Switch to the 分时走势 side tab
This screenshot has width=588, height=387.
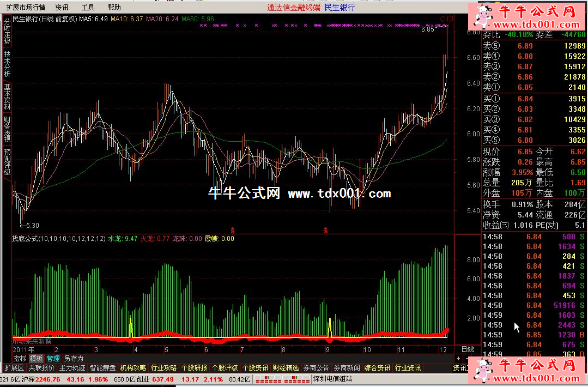[7, 32]
